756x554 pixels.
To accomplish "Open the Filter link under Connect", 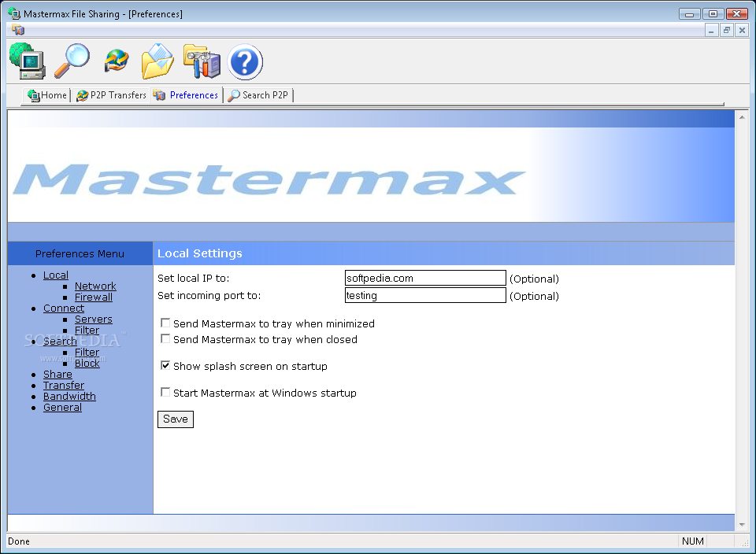I will [87, 331].
